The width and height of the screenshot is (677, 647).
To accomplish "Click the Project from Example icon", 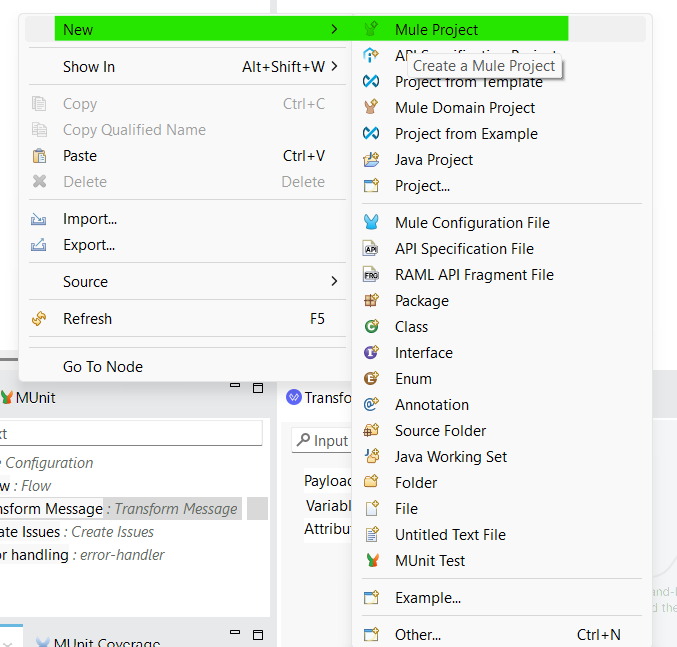I will (x=371, y=134).
